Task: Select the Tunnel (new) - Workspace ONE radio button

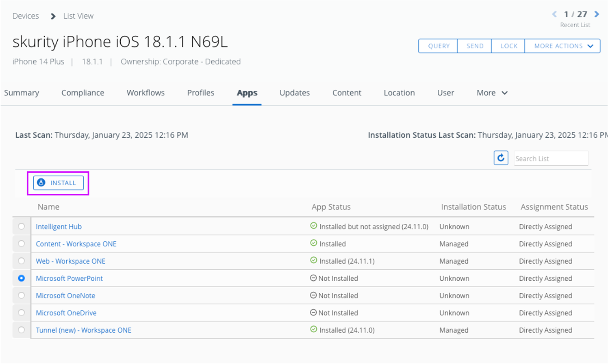Action: [22, 330]
